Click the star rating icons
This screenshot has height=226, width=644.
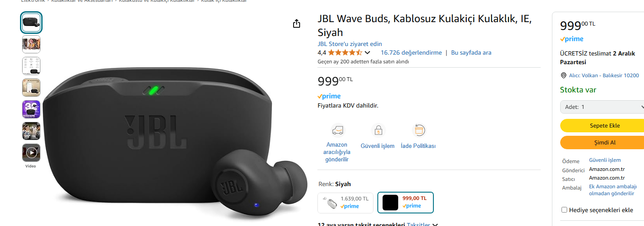pyautogui.click(x=345, y=52)
